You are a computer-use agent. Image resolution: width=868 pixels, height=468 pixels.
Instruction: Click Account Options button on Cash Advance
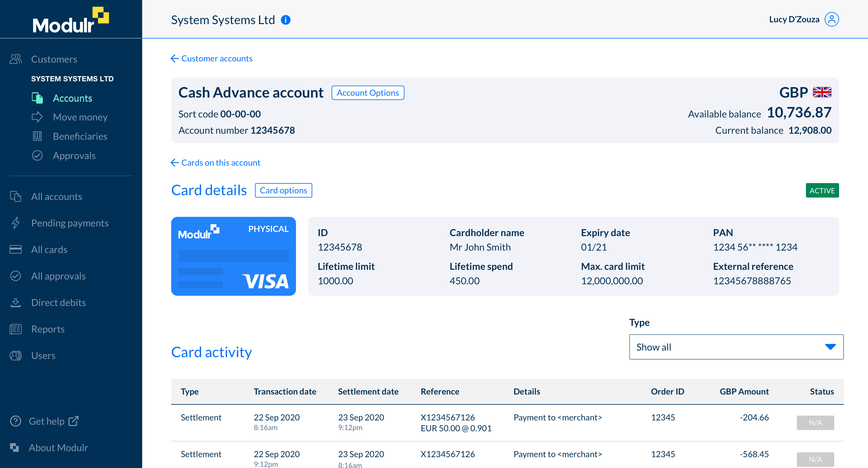coord(367,92)
